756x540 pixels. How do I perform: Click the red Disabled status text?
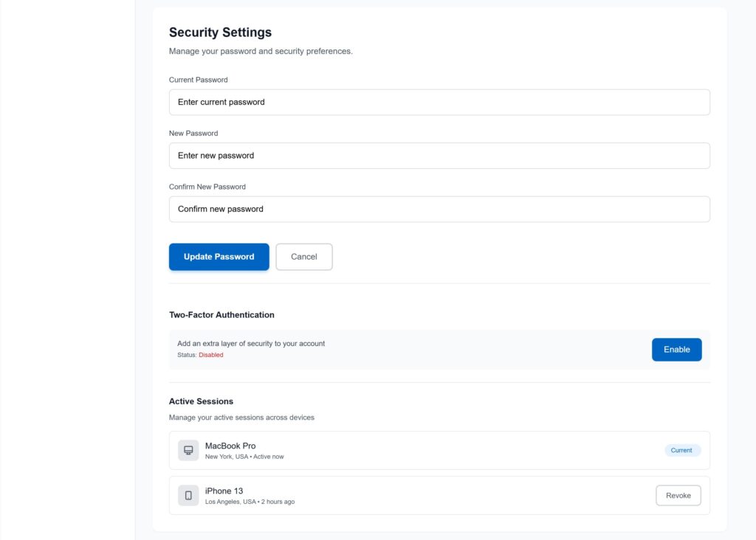pos(210,355)
